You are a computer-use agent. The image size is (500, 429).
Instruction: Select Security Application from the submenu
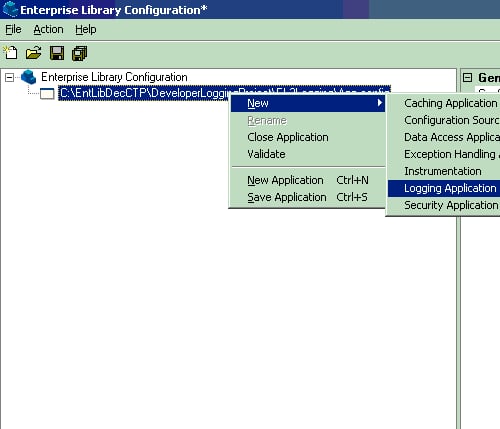coord(444,205)
